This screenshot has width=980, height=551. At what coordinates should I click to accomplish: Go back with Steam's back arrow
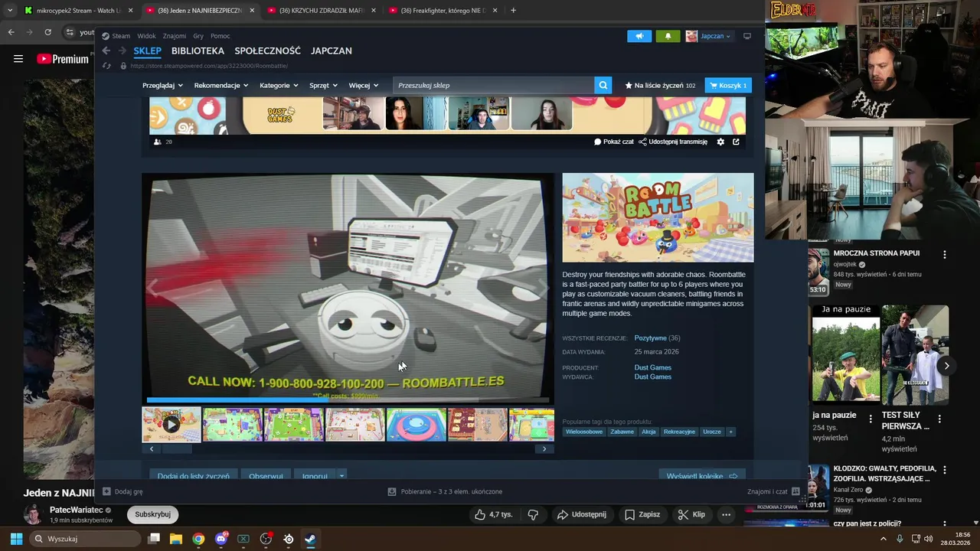(106, 51)
